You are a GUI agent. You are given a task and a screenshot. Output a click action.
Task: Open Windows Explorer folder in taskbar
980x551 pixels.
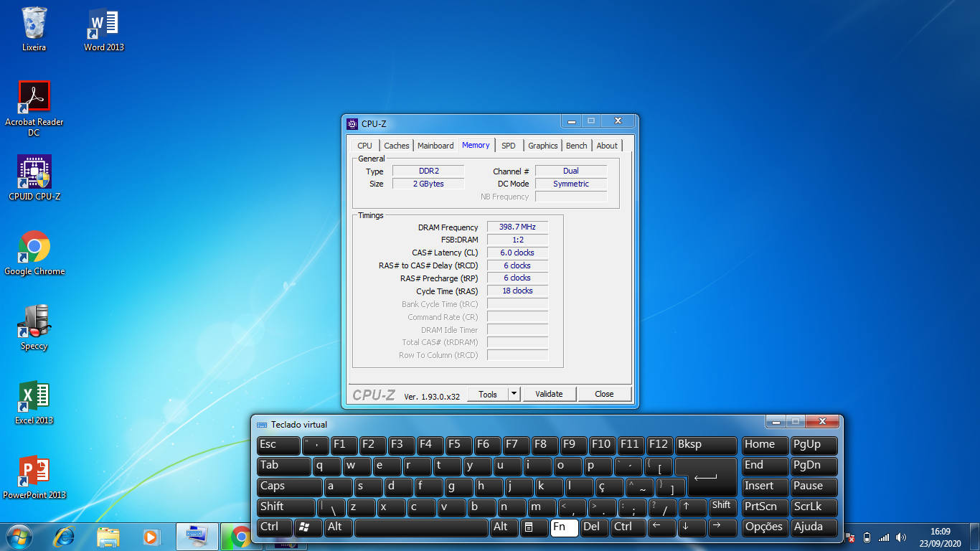click(x=108, y=536)
